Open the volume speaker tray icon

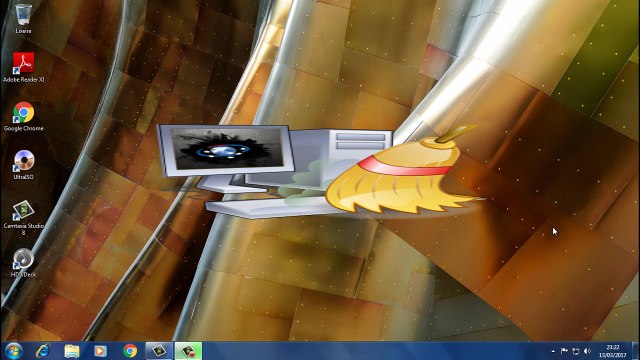[x=587, y=351]
